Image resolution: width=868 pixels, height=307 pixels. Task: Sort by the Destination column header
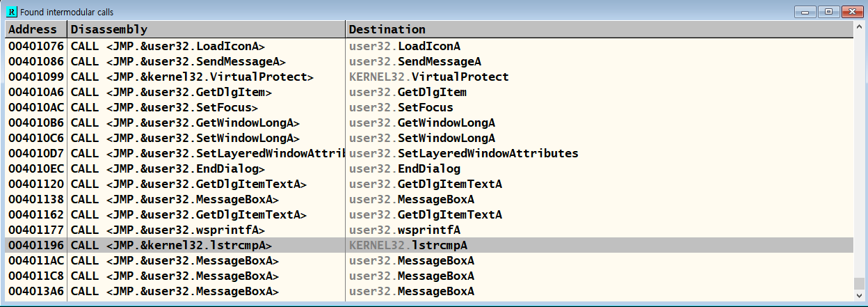(600, 29)
